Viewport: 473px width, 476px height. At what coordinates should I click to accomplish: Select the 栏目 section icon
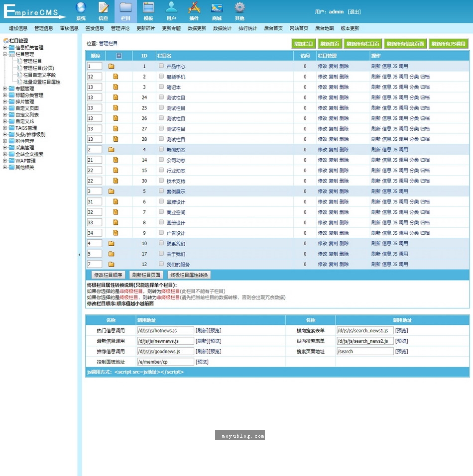point(126,11)
